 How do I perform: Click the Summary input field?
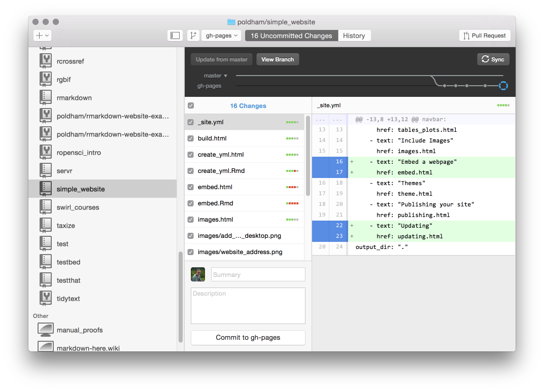tap(258, 274)
